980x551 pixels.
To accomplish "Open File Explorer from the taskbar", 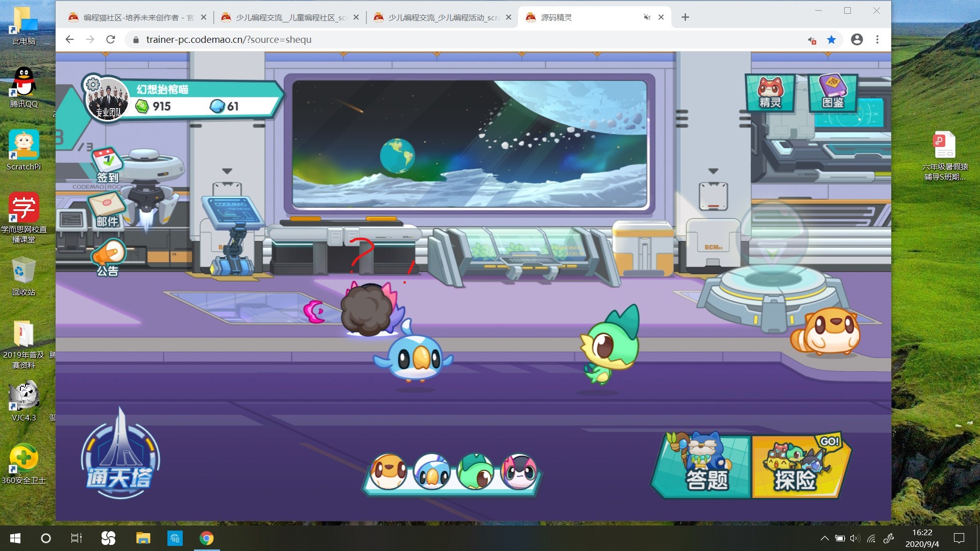I will click(143, 538).
